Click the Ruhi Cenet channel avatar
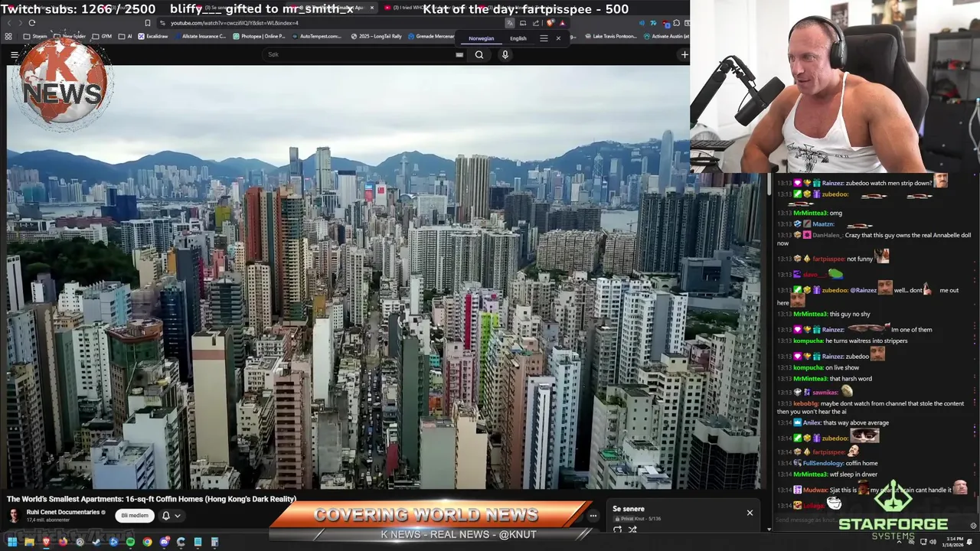Viewport: 980px width, 551px height. coord(14,515)
